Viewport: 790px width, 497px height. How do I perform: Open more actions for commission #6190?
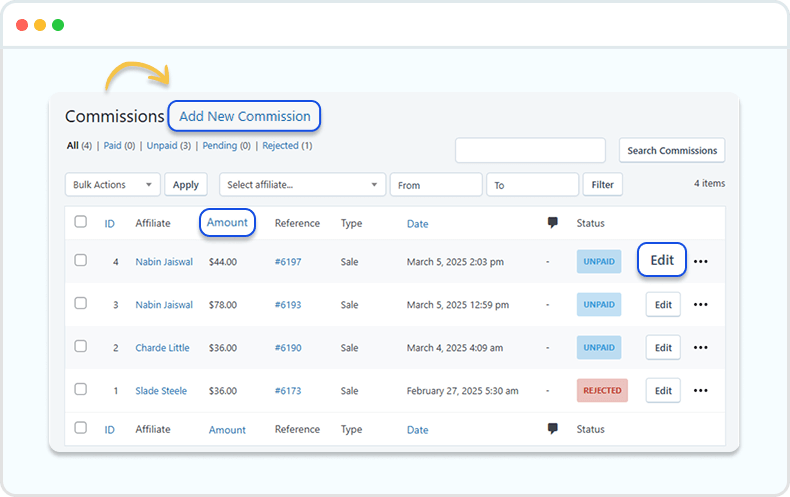coord(700,347)
